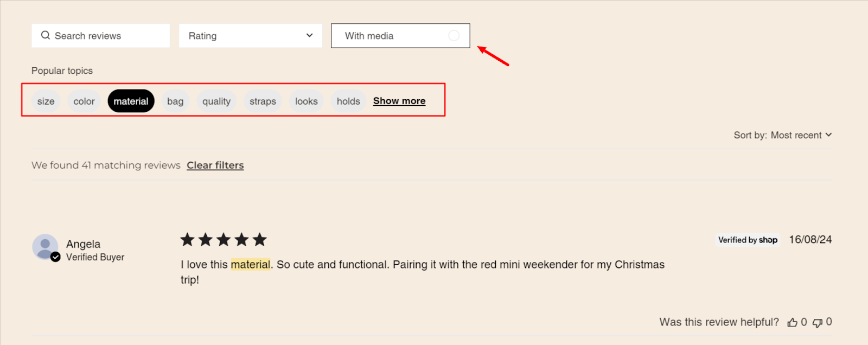Select the holds topic chip
The image size is (868, 345).
[x=348, y=101]
